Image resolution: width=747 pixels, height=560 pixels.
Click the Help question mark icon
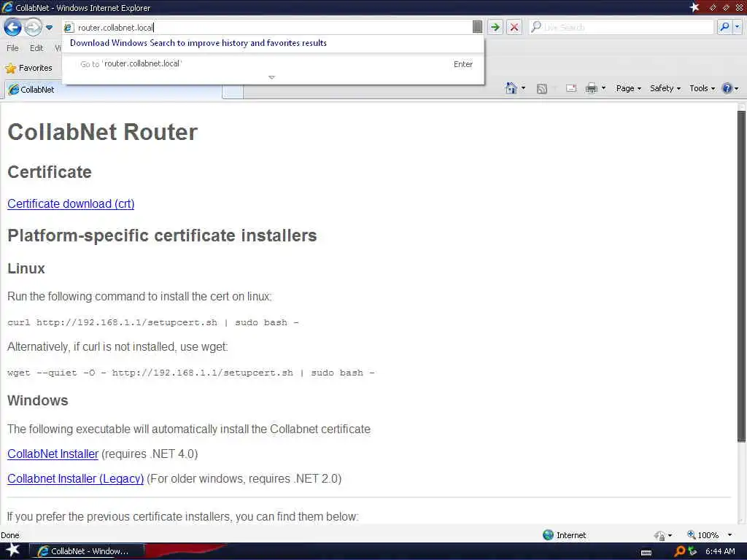coord(727,88)
